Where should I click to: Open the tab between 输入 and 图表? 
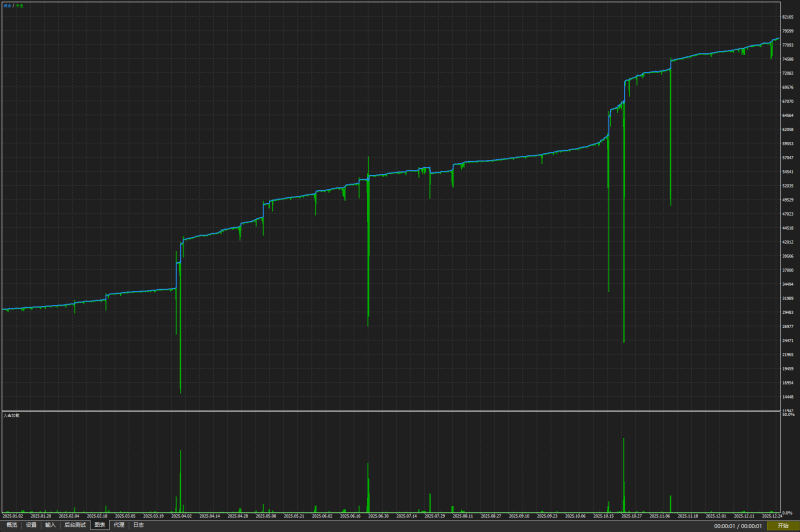pyautogui.click(x=75, y=525)
